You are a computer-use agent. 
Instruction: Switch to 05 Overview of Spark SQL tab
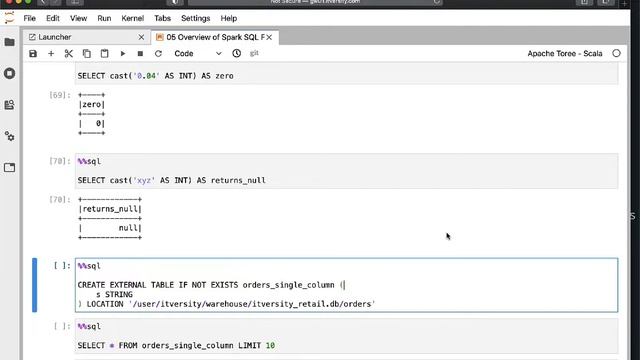coord(215,37)
